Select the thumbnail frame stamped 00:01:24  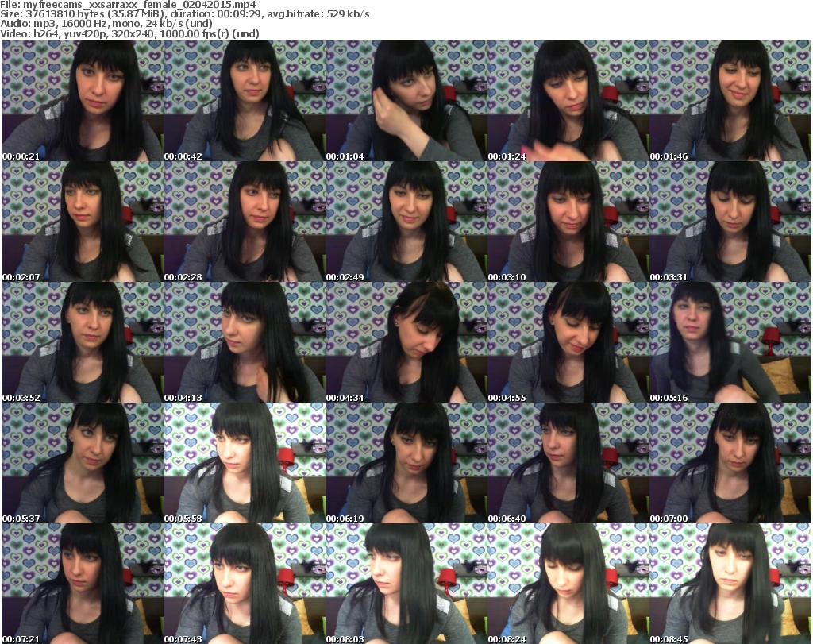[x=568, y=101]
